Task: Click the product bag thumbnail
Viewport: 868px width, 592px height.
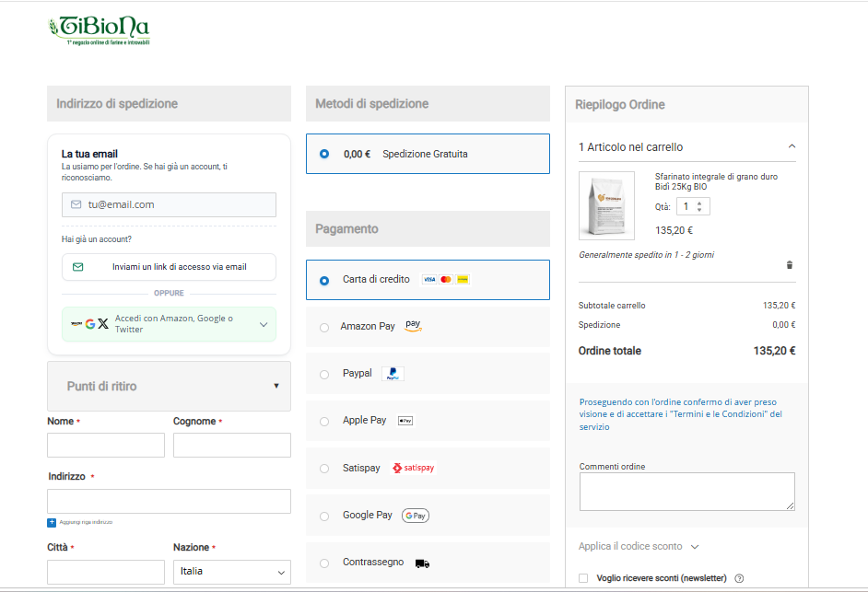Action: coord(606,206)
